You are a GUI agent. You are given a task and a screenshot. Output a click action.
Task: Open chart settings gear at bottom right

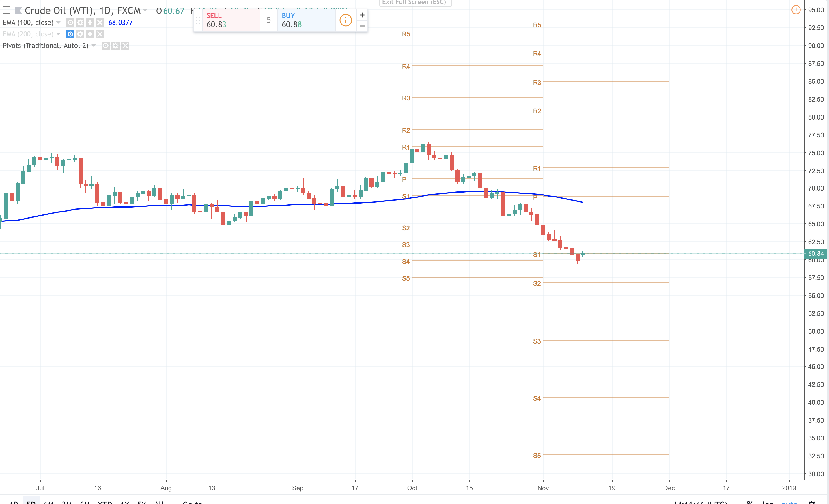click(x=811, y=502)
